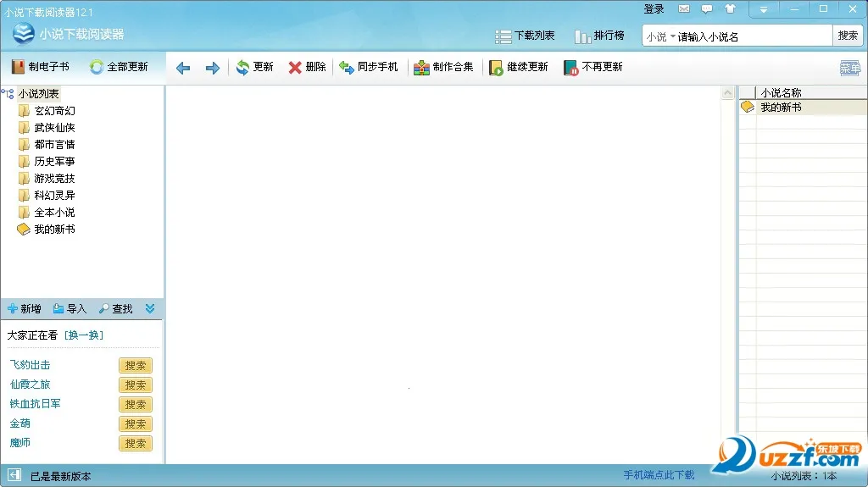Viewport: 868px width, 487px height.
Task: Click the back arrow navigation icon
Action: [183, 68]
